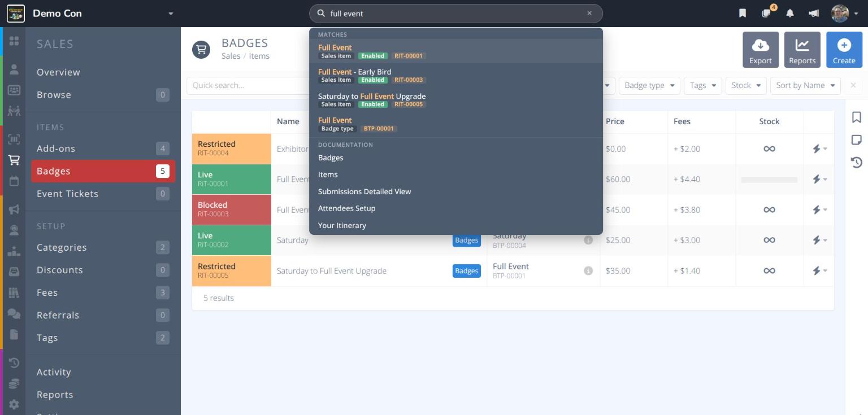Select Full Event RIT-00001 search match
868x415 pixels.
456,51
